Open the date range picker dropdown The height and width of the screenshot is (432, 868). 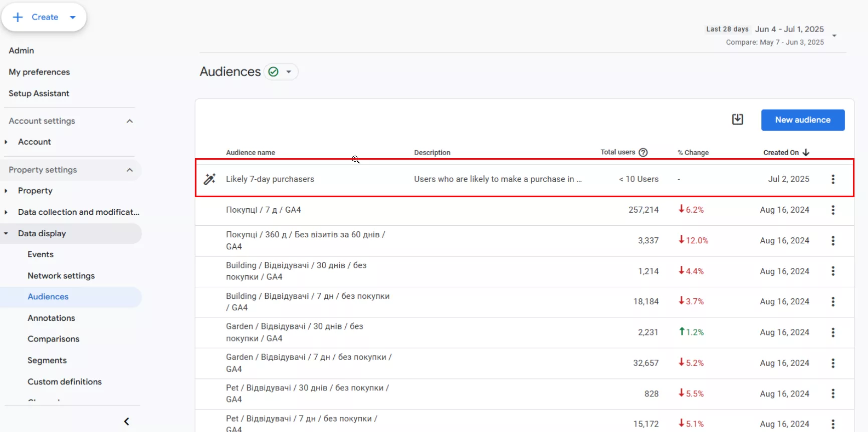[834, 36]
